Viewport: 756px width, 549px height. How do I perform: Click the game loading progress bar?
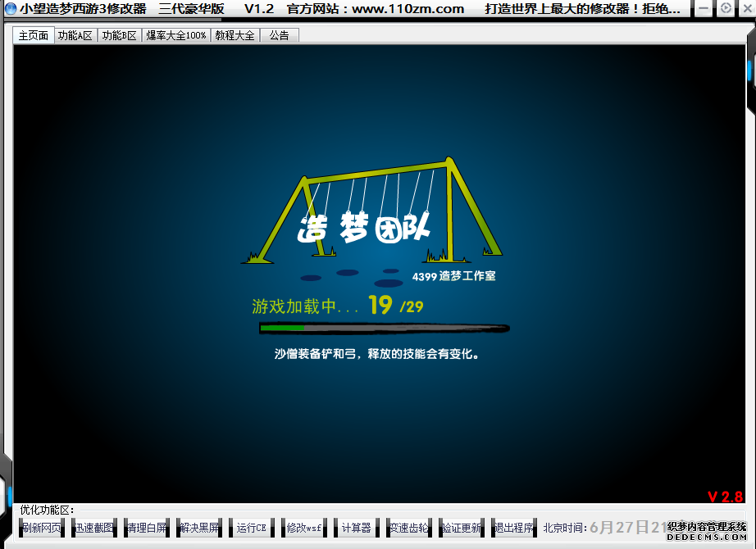(385, 329)
